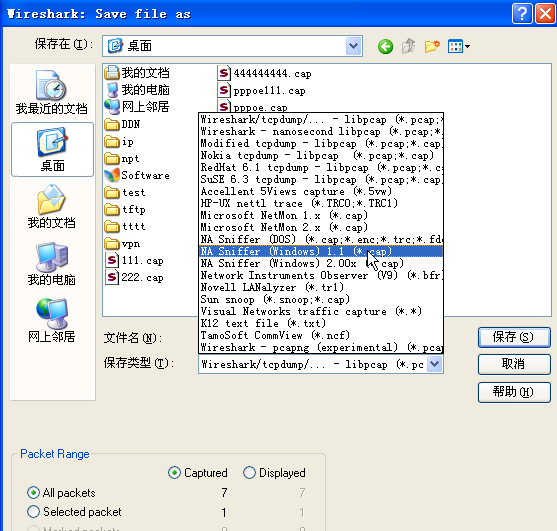Image resolution: width=557 pixels, height=531 pixels.
Task: Open 我的电脑 in the places bar
Action: click(52, 264)
